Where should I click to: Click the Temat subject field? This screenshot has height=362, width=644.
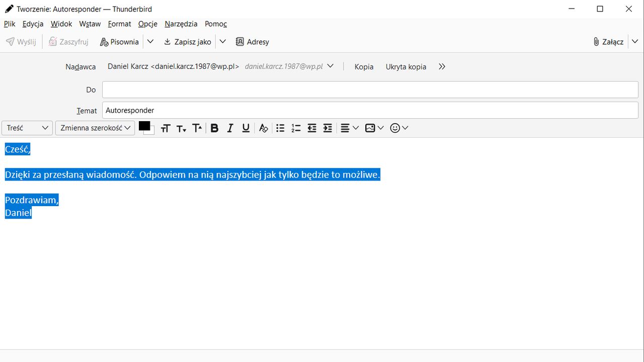click(370, 110)
